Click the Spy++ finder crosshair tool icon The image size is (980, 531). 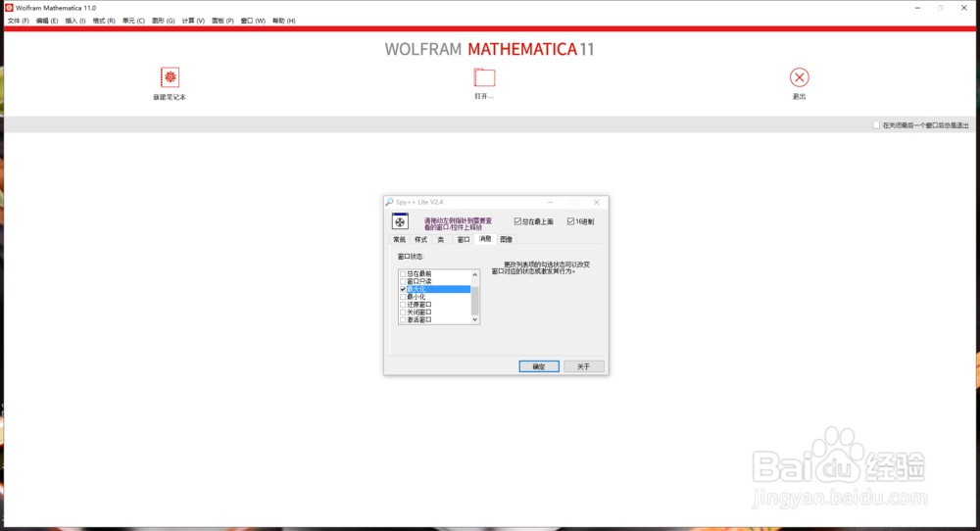(x=400, y=221)
